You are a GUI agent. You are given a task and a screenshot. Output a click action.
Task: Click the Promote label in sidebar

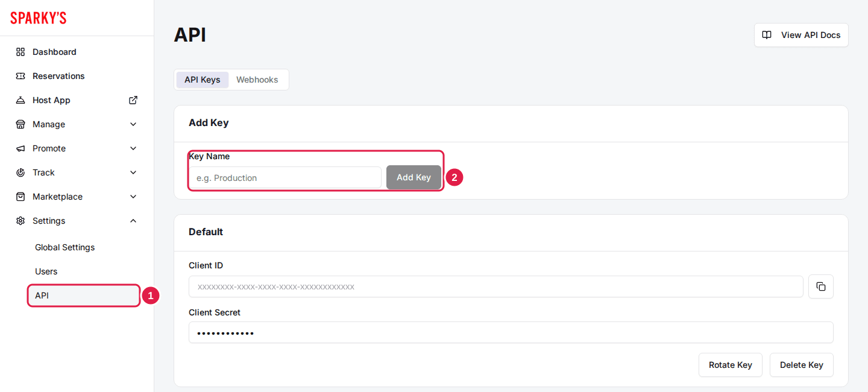click(x=49, y=148)
